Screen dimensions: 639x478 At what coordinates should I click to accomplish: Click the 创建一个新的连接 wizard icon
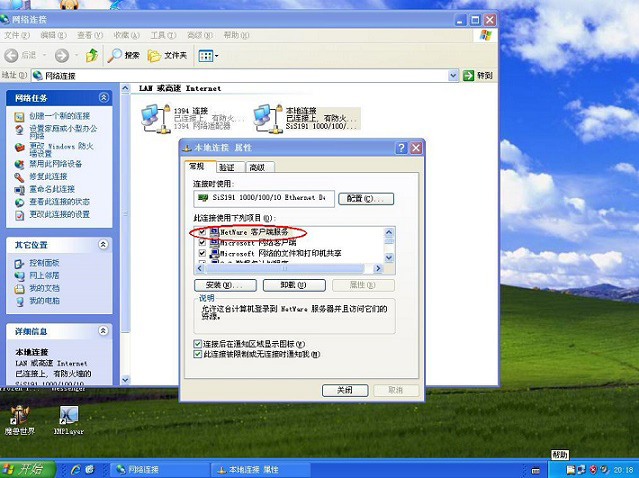click(x=19, y=117)
